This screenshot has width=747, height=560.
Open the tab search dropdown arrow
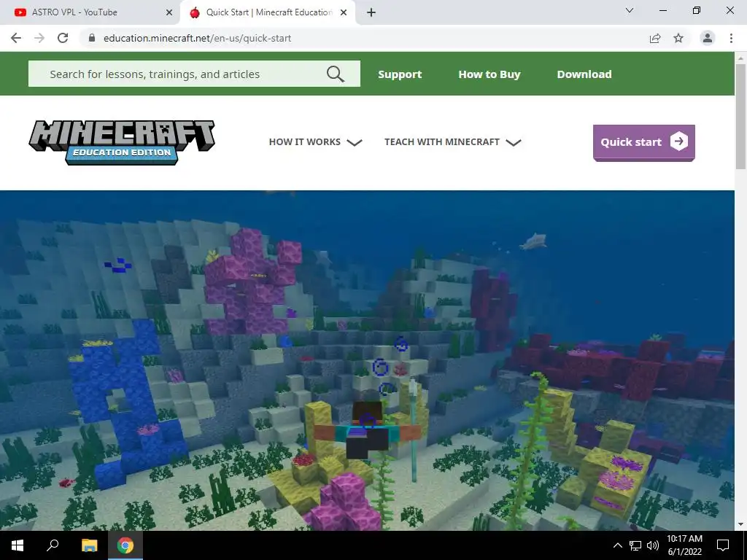630,10
